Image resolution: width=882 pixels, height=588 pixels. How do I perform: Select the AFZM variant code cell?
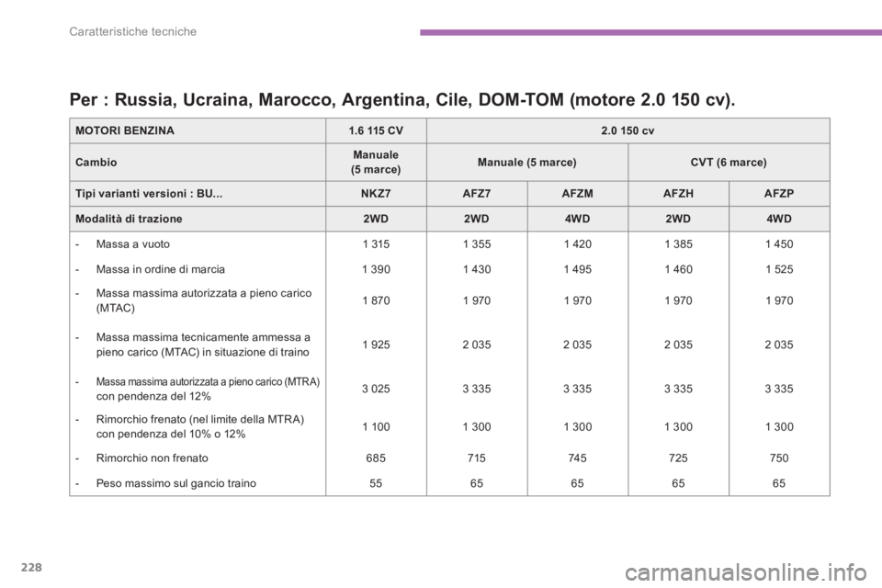[x=578, y=193]
